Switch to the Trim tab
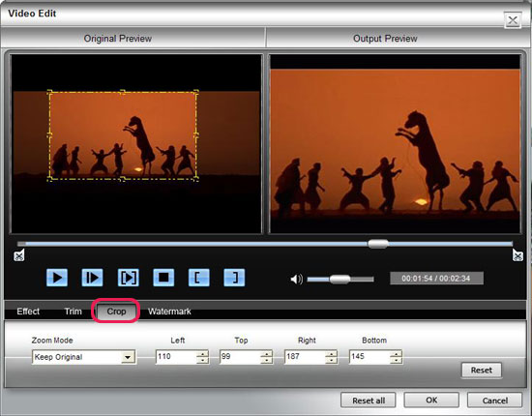The width and height of the screenshot is (532, 416). pos(73,312)
